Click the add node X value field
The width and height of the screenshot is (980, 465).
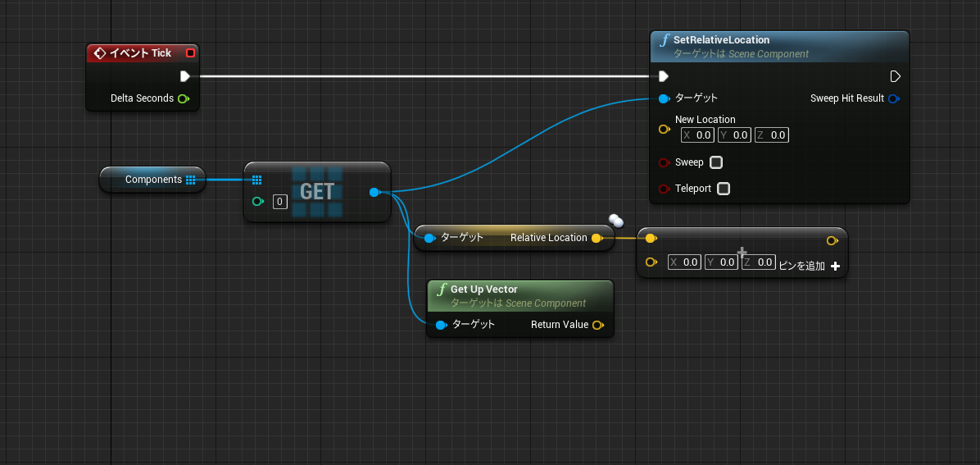click(x=683, y=262)
